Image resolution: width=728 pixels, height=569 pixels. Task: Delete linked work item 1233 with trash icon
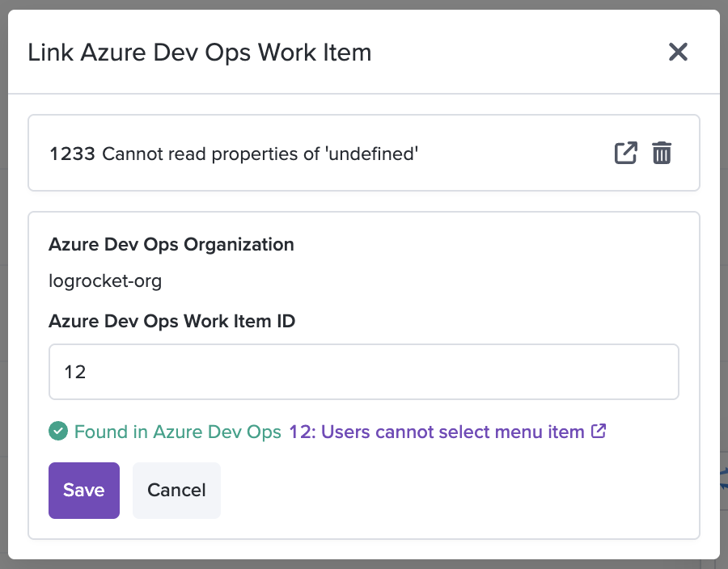(662, 153)
